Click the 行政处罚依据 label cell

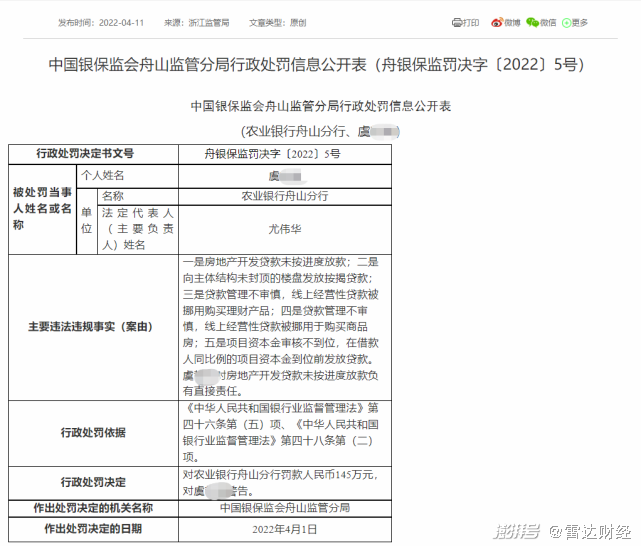pyautogui.click(x=93, y=433)
